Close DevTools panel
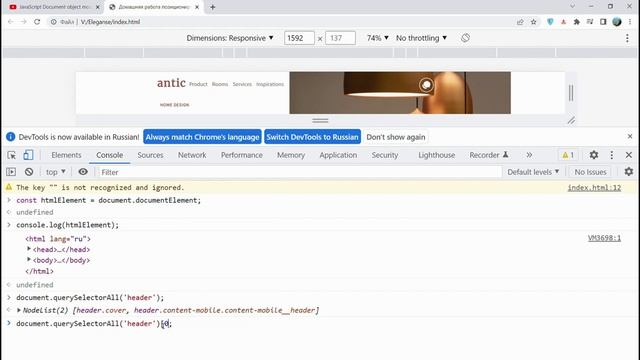This screenshot has width=640, height=360. click(x=629, y=155)
